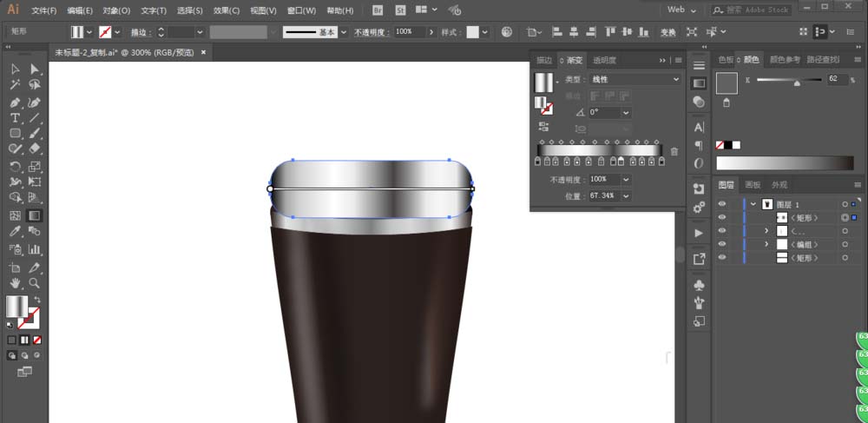Open Adobe Bridge via Br icon

tap(377, 10)
